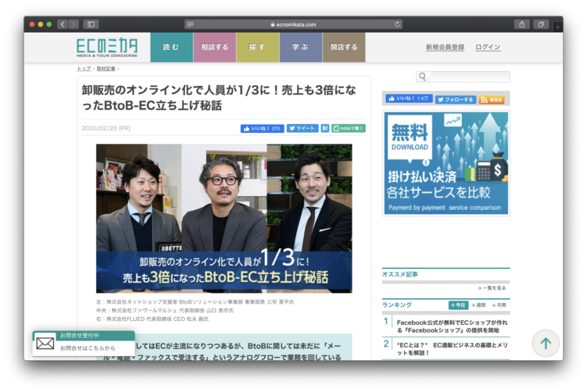Like the article with いいね! 270 button
Screen dimensions: 587x392
[x=263, y=128]
